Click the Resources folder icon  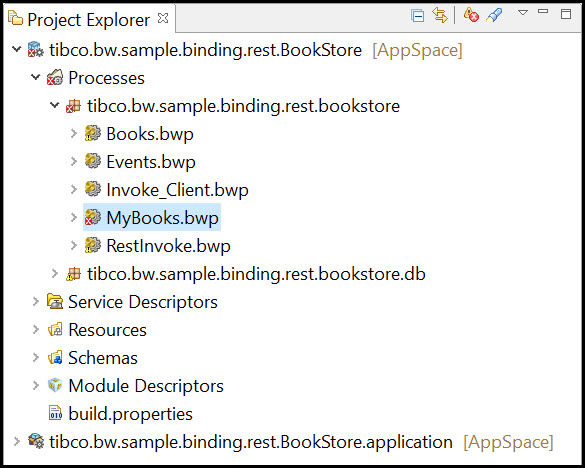point(55,330)
